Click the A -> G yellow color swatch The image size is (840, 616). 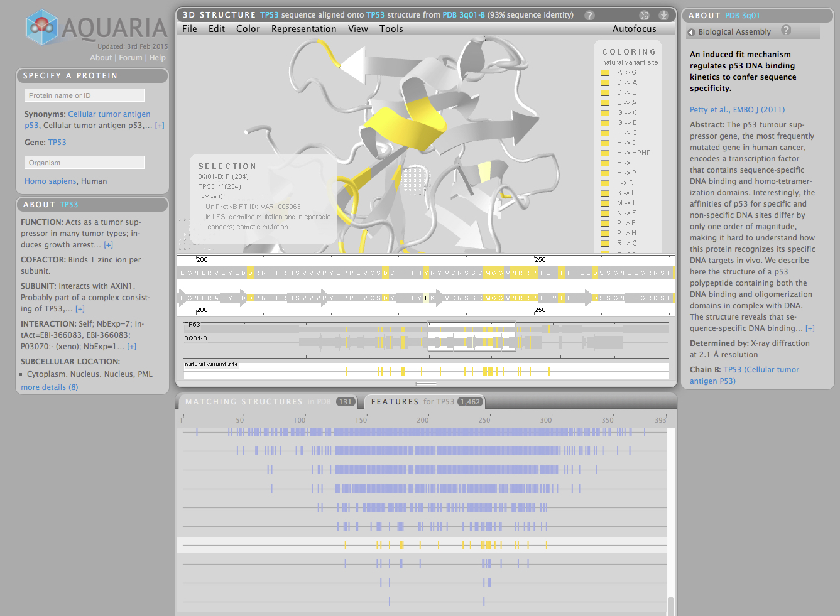[x=605, y=73]
